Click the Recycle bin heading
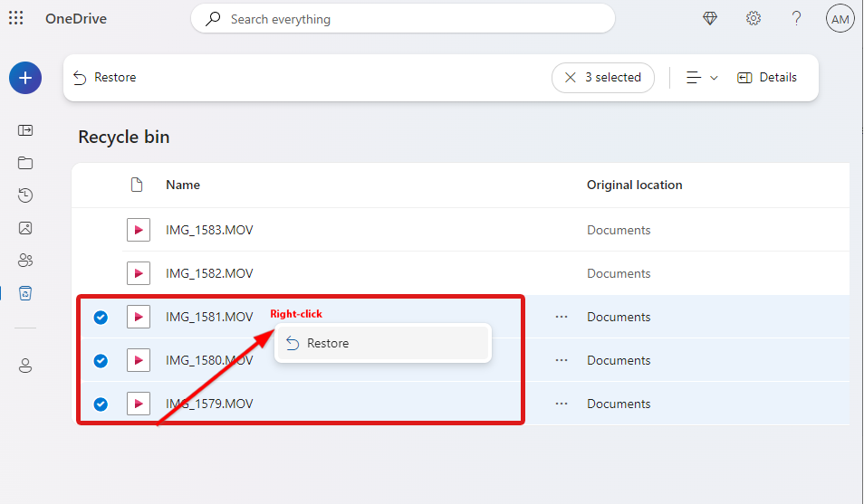Image resolution: width=864 pixels, height=504 pixels. [x=124, y=138]
